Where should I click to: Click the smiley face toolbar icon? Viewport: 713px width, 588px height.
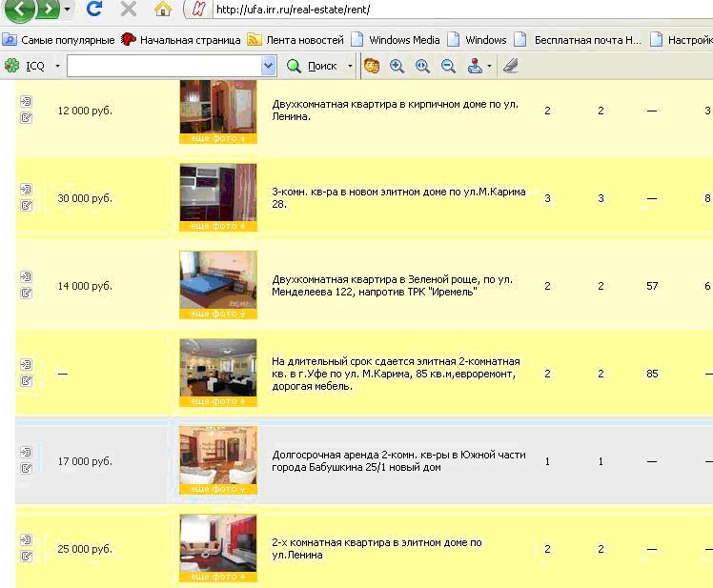coord(372,66)
